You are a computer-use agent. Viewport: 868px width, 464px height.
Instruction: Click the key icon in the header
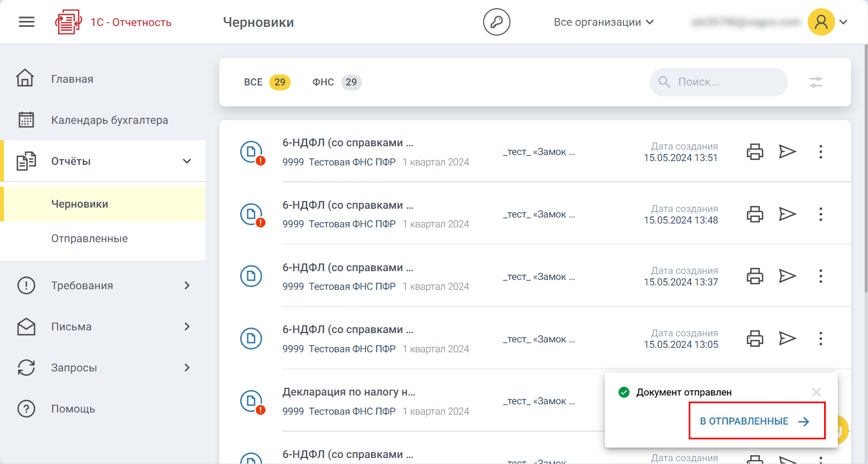pyautogui.click(x=496, y=22)
